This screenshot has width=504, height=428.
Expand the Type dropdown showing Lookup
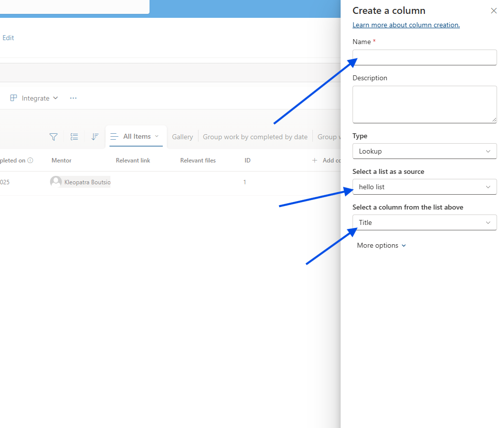[424, 151]
